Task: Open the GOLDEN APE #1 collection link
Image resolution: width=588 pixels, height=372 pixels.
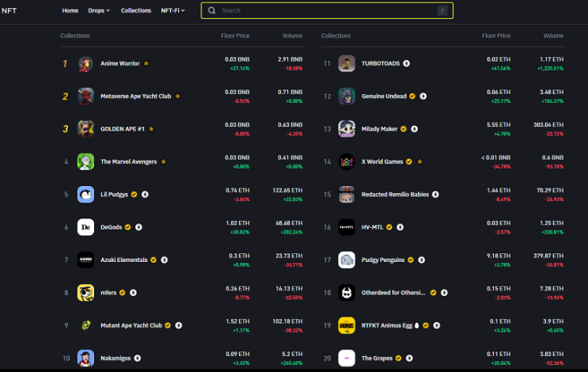Action: [x=122, y=129]
